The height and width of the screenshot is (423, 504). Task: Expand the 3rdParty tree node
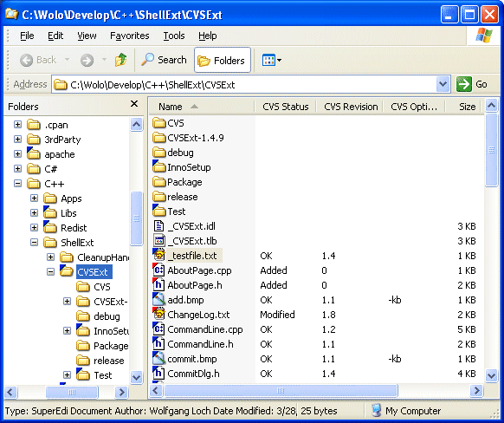point(17,140)
